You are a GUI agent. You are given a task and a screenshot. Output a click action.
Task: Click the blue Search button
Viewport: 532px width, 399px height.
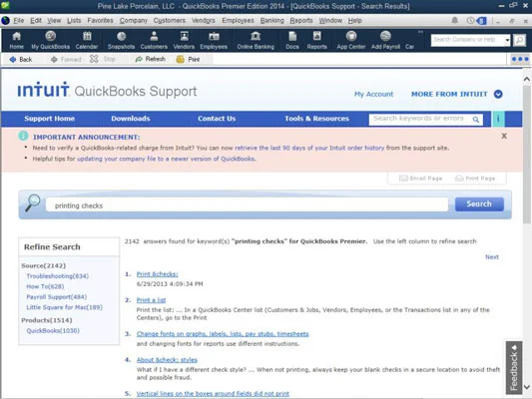coord(479,204)
